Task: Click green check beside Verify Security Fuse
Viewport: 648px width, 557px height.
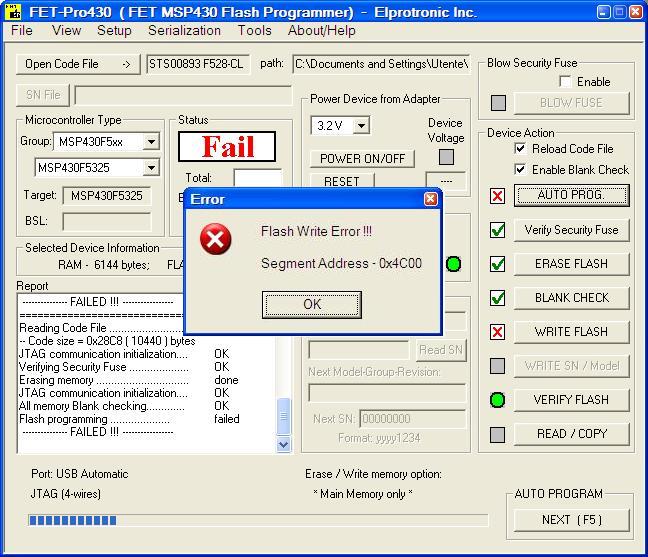Action: pos(498,230)
